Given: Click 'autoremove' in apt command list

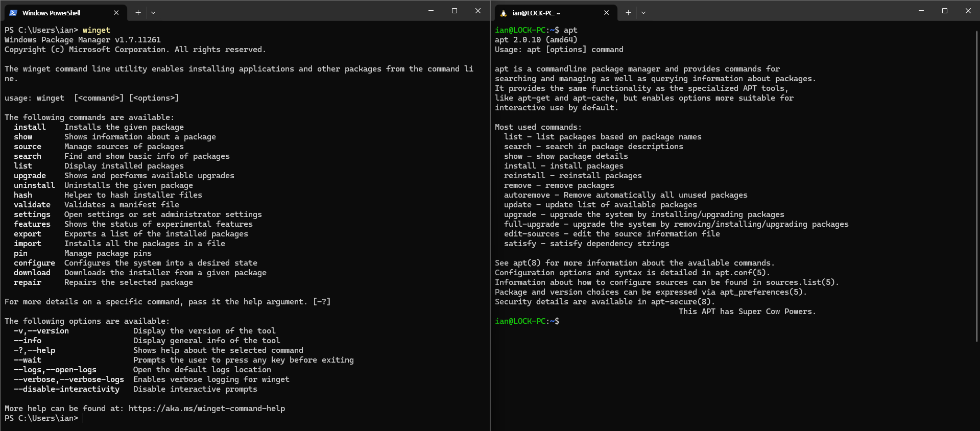Looking at the screenshot, I should (x=527, y=195).
